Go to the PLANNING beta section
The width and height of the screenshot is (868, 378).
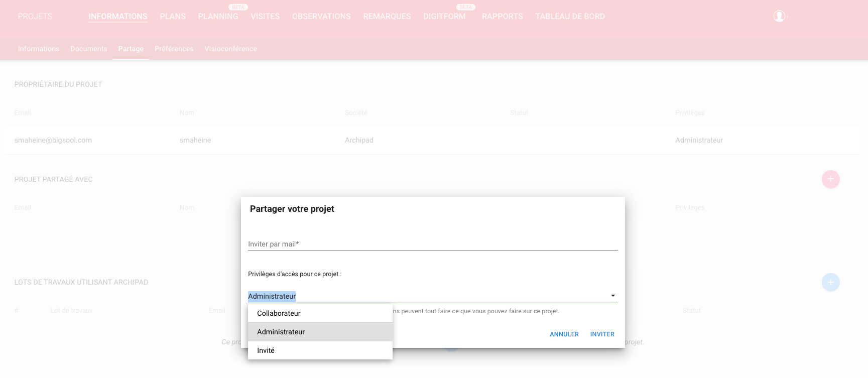218,17
